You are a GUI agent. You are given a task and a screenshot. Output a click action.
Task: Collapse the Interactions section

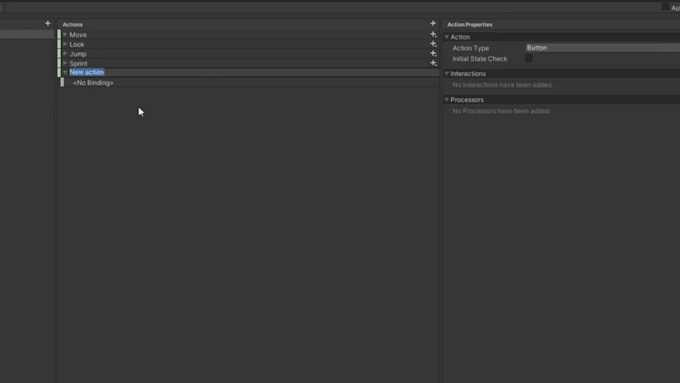[x=447, y=74]
